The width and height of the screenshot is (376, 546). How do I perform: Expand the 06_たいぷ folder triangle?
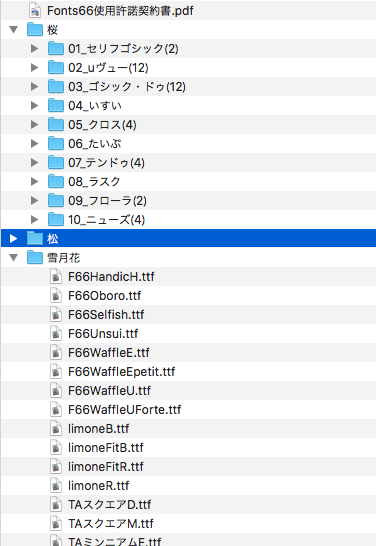point(34,143)
